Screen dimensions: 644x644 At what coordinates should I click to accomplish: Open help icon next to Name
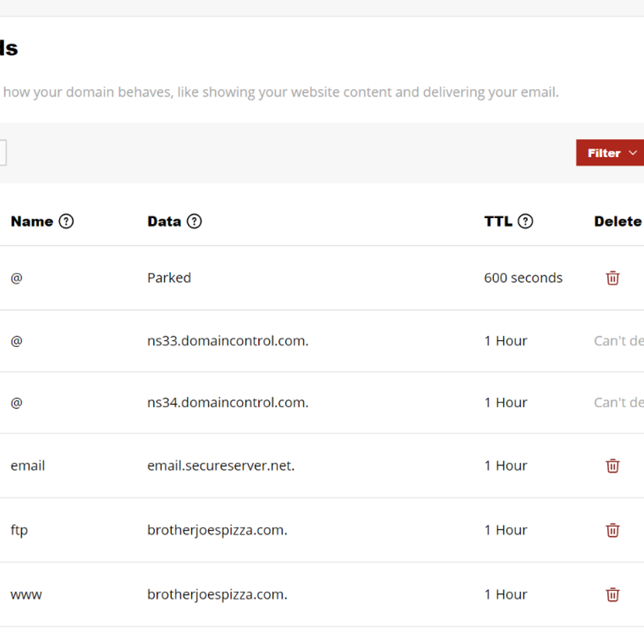(66, 221)
